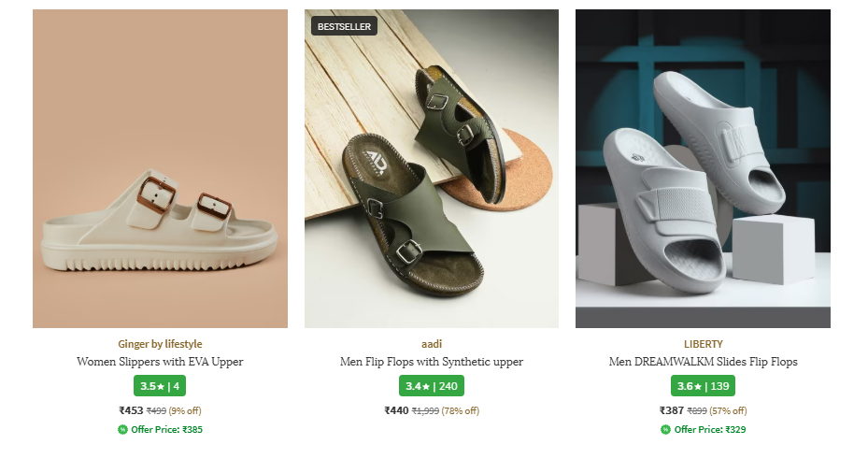868x473 pixels.
Task: Click the 3.6 star rating badge
Action: tap(703, 385)
